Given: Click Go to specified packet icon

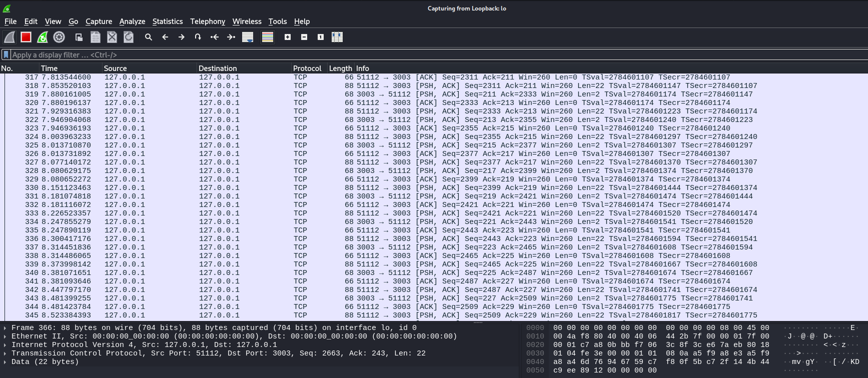Looking at the screenshot, I should click(x=198, y=37).
